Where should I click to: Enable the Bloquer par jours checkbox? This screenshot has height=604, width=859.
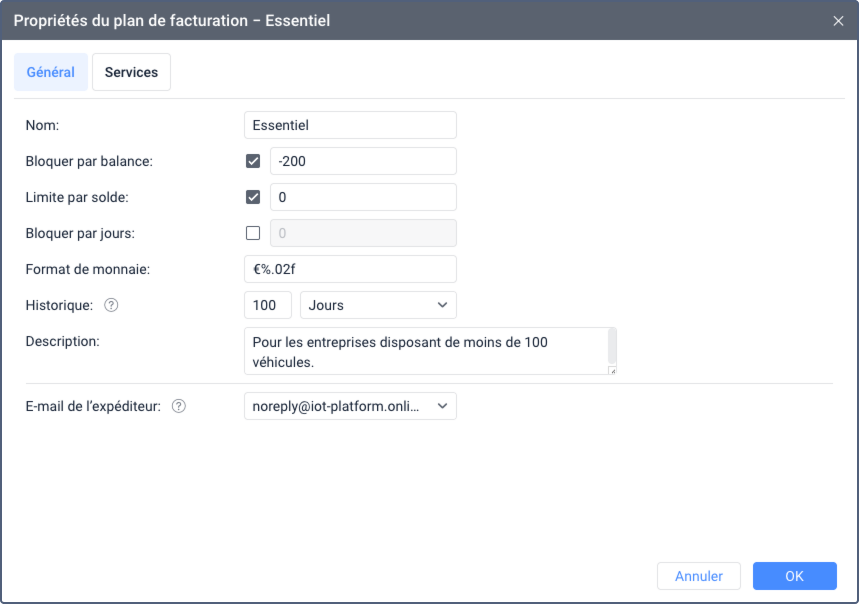(x=253, y=233)
